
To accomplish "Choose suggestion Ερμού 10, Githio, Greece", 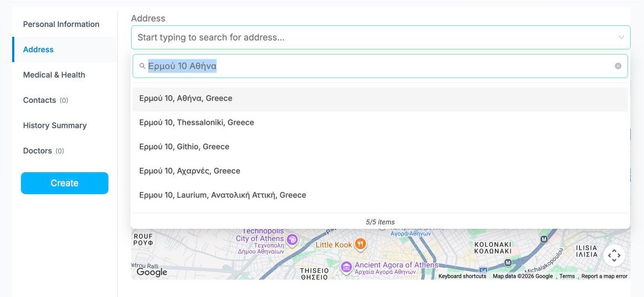I will pos(380,147).
